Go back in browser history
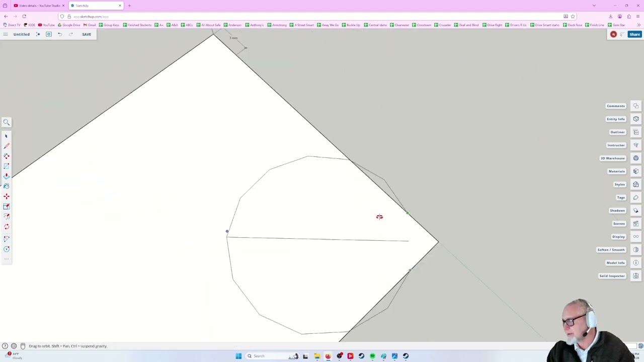 tap(6, 17)
